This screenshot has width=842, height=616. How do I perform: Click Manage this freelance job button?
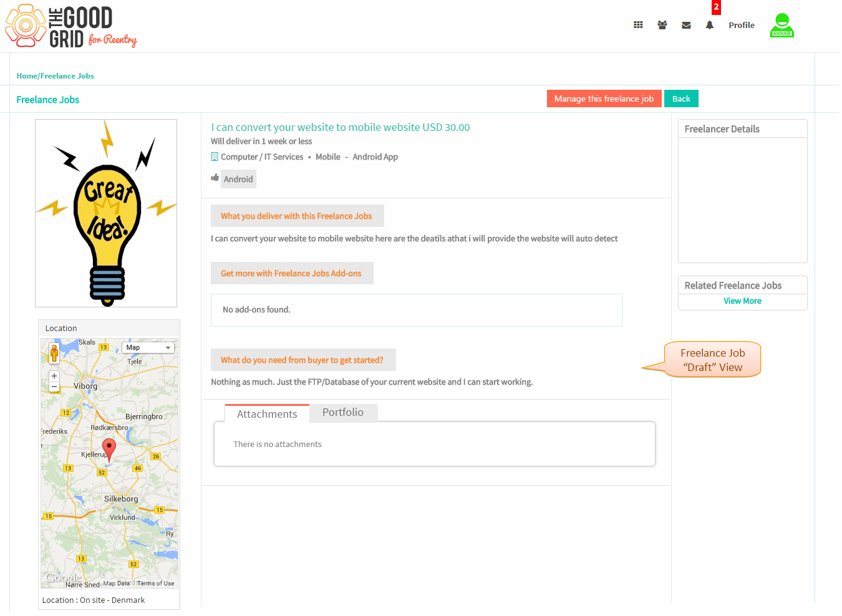tap(604, 99)
